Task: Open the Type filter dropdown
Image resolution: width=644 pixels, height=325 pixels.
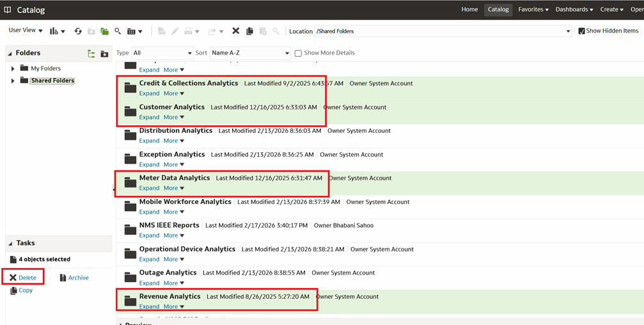Action: click(x=162, y=53)
